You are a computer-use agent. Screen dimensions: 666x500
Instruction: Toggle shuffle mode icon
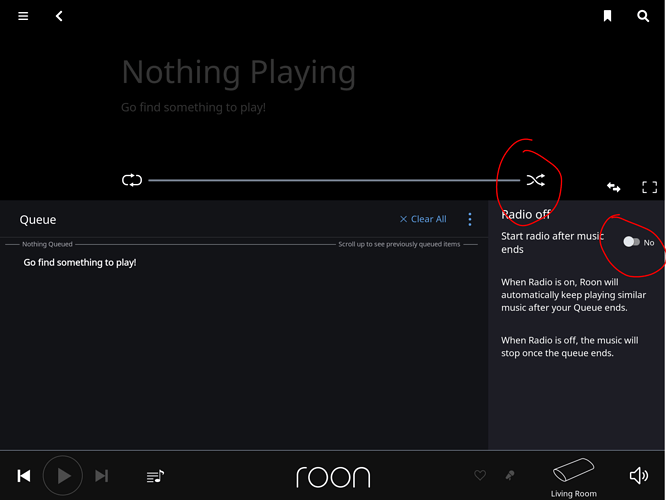[536, 180]
